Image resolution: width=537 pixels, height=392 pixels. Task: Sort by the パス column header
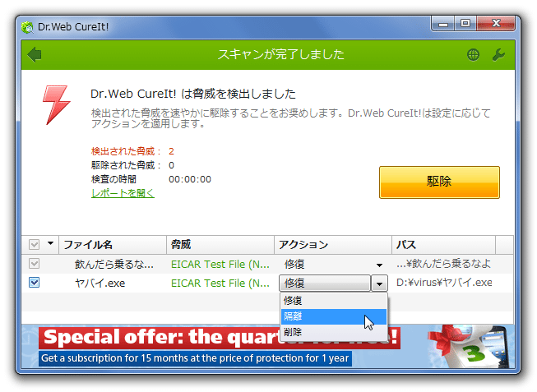(443, 245)
